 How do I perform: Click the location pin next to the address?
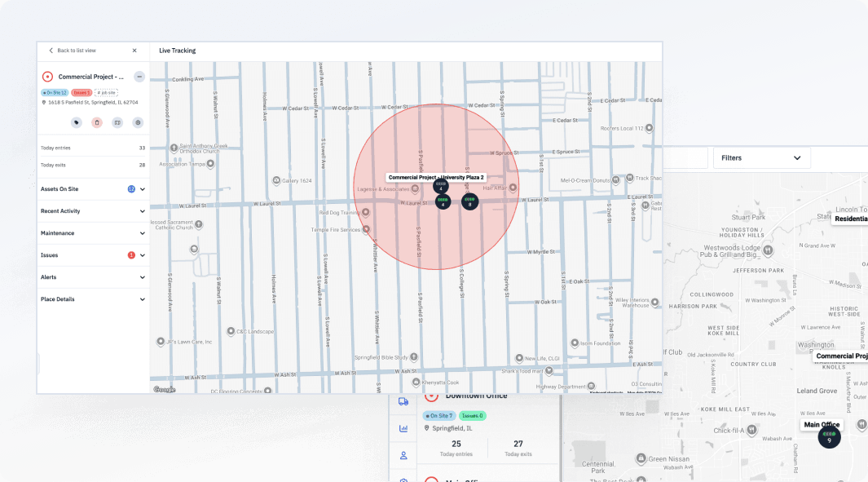(44, 103)
